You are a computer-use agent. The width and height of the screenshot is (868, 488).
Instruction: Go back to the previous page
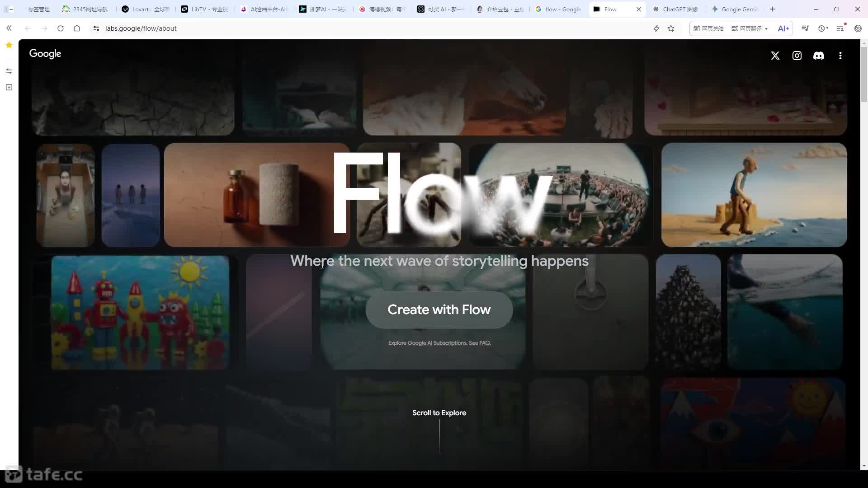pyautogui.click(x=28, y=28)
